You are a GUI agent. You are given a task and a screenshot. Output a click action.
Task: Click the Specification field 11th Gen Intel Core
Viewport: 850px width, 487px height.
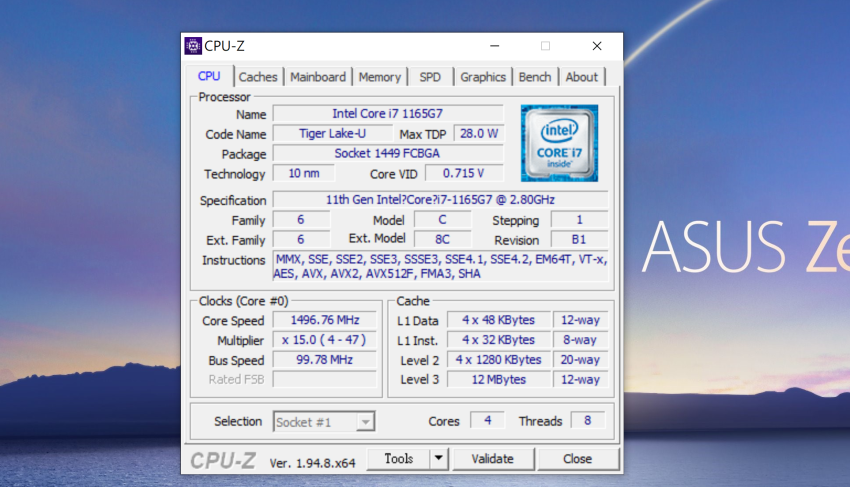point(440,200)
